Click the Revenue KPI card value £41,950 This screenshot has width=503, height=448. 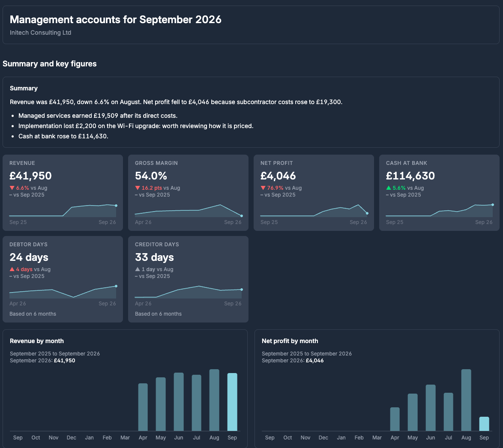(x=30, y=176)
